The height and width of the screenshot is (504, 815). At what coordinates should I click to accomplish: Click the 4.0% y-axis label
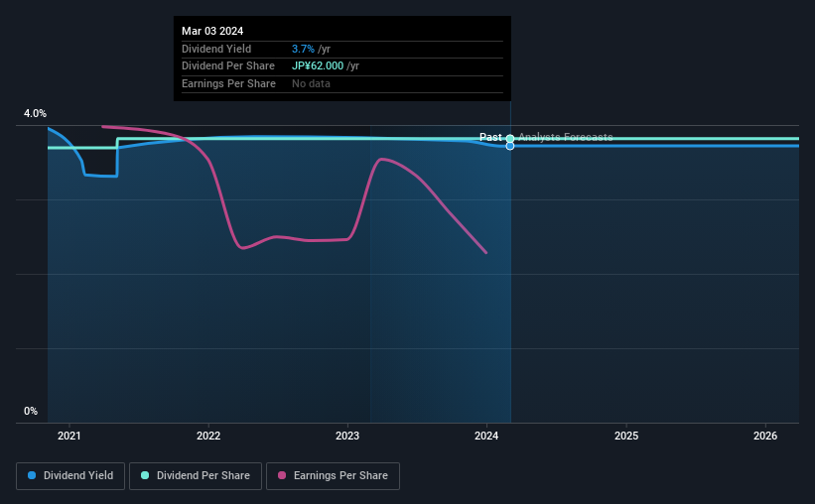coord(35,113)
